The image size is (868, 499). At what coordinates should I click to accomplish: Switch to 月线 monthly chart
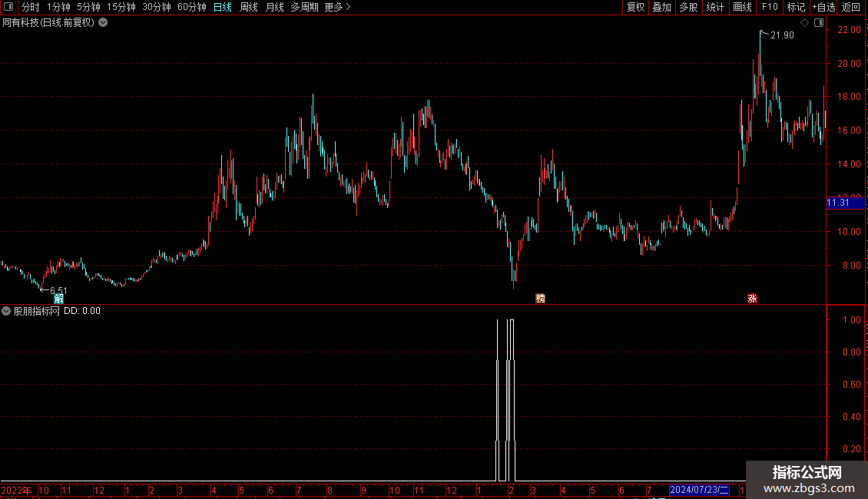click(x=274, y=7)
